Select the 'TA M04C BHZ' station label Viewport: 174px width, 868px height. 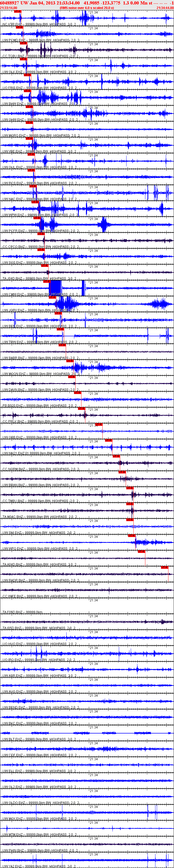point(13,517)
